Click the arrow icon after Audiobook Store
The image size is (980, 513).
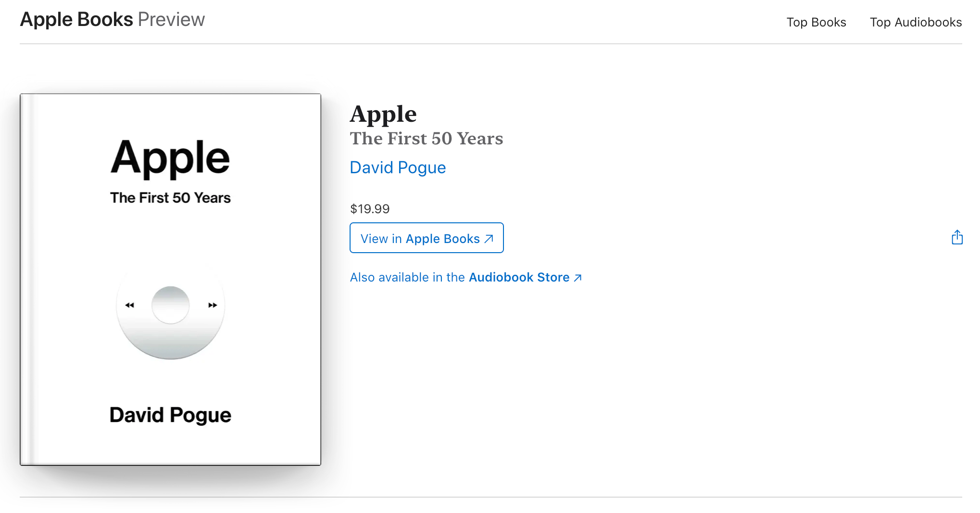pyautogui.click(x=578, y=278)
